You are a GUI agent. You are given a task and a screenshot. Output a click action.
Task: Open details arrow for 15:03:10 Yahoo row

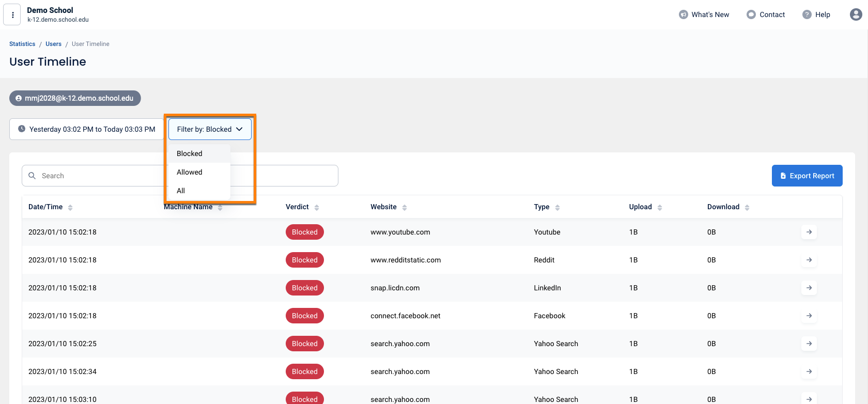coord(809,399)
